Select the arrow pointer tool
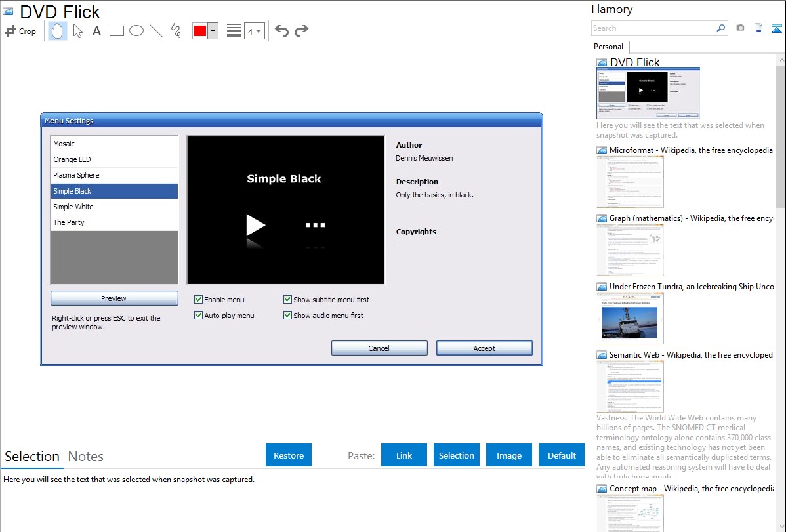Viewport: 786px width, 532px height. [x=77, y=31]
